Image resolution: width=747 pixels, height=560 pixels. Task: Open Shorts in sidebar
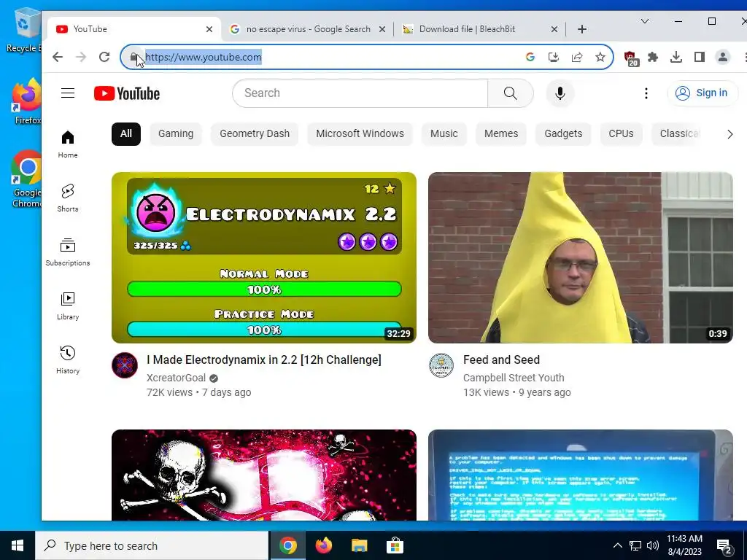point(68,198)
